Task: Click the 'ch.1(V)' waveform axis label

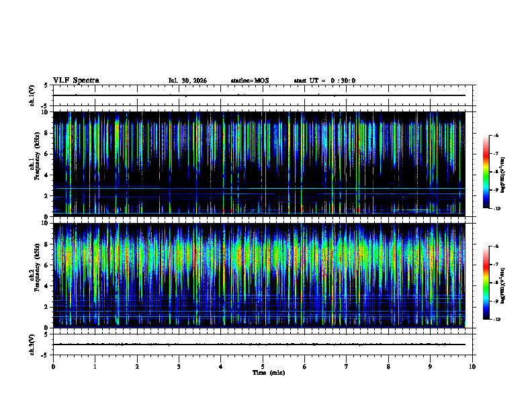Action: [x=32, y=95]
